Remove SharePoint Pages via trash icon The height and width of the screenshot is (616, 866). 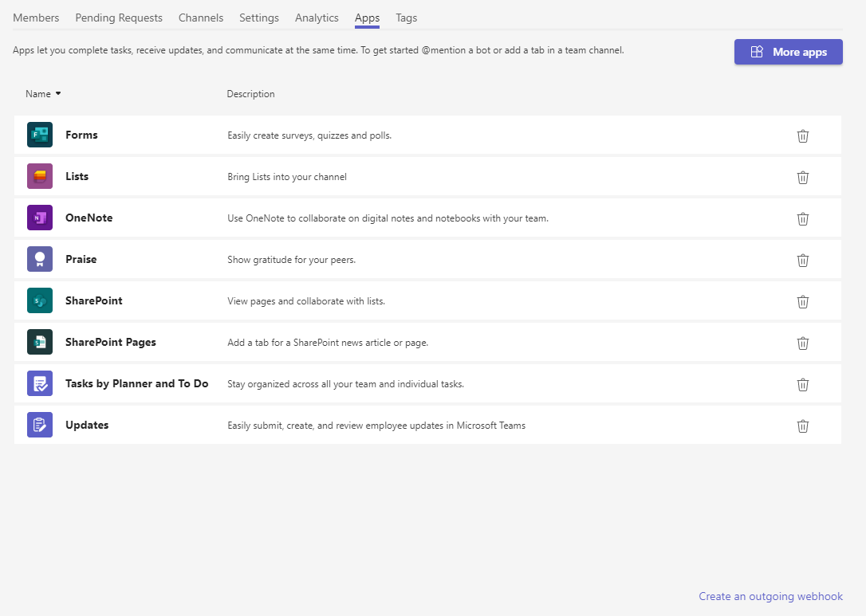tap(802, 343)
